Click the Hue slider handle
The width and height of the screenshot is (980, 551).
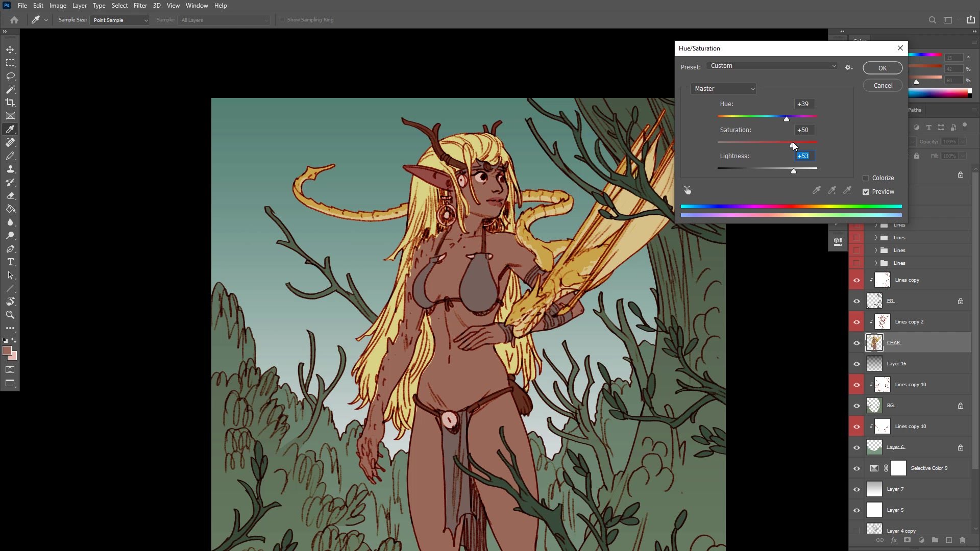[787, 119]
